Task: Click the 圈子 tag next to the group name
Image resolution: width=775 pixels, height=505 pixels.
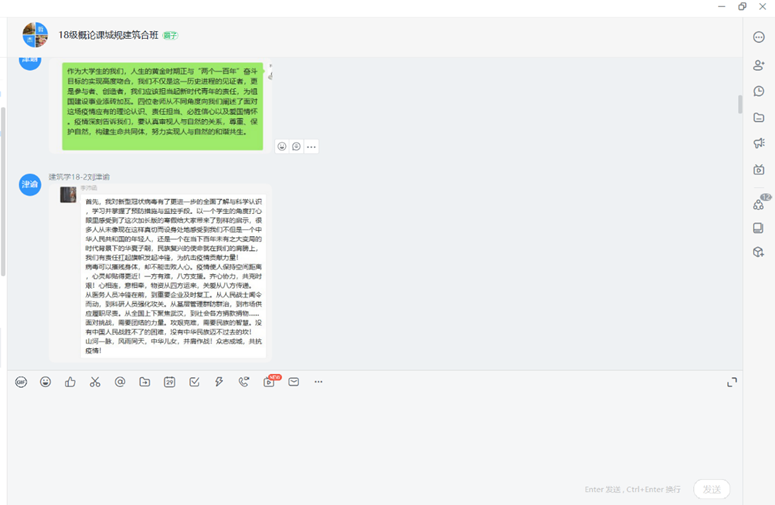Action: coord(170,36)
